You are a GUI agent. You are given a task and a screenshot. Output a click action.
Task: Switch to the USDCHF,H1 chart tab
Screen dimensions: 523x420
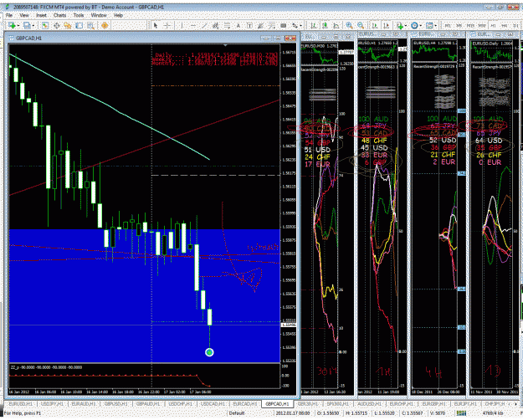click(181, 404)
